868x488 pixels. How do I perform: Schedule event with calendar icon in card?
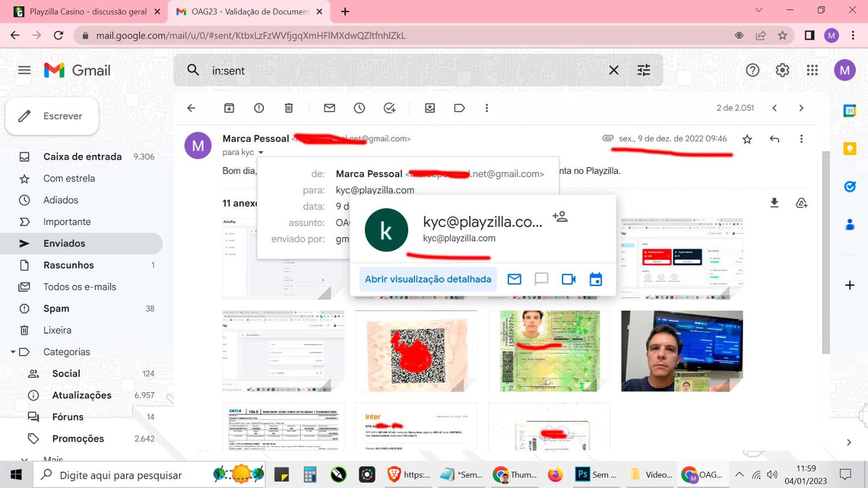(x=595, y=279)
